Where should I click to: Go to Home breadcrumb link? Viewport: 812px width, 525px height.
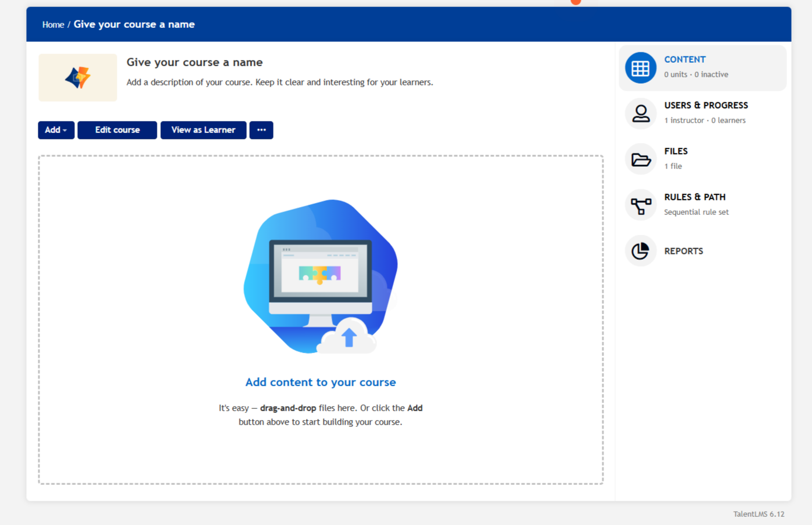pyautogui.click(x=53, y=24)
